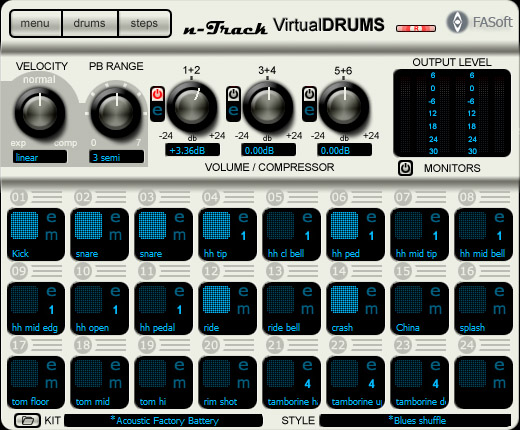Image resolution: width=520 pixels, height=430 pixels.
Task: Open the linear velocity curve selector
Action: point(40,157)
